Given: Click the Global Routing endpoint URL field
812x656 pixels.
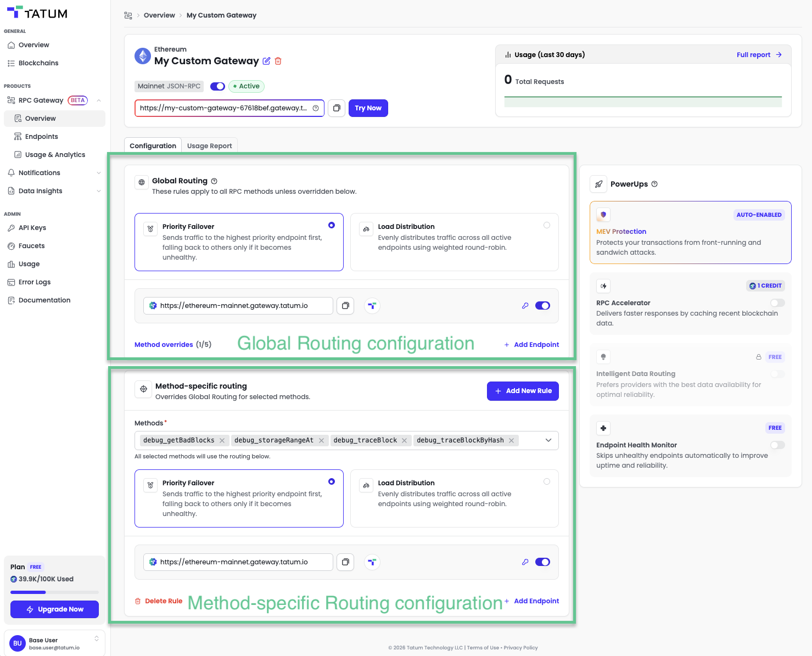Looking at the screenshot, I should click(x=238, y=306).
